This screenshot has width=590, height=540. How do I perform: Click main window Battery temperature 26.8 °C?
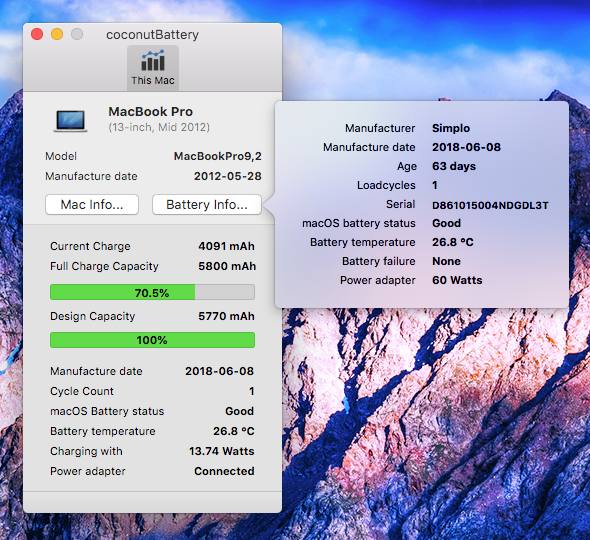[x=234, y=431]
